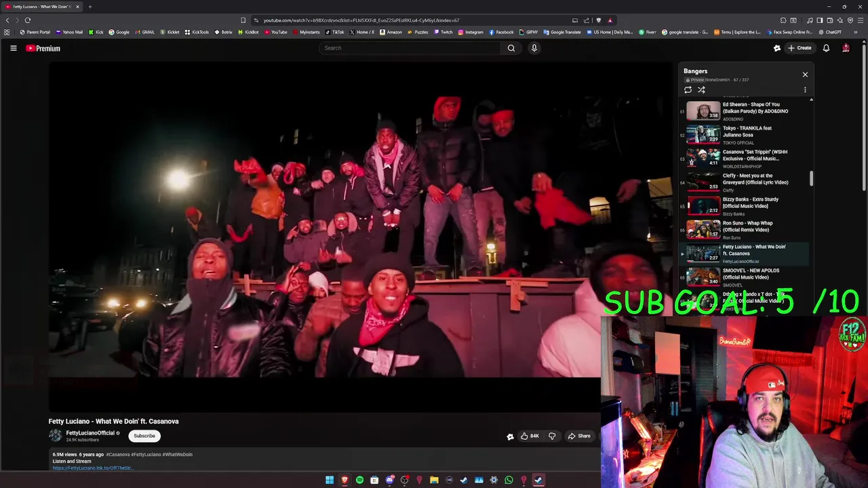Play Ed Sheeran Shape Of You parody

745,110
